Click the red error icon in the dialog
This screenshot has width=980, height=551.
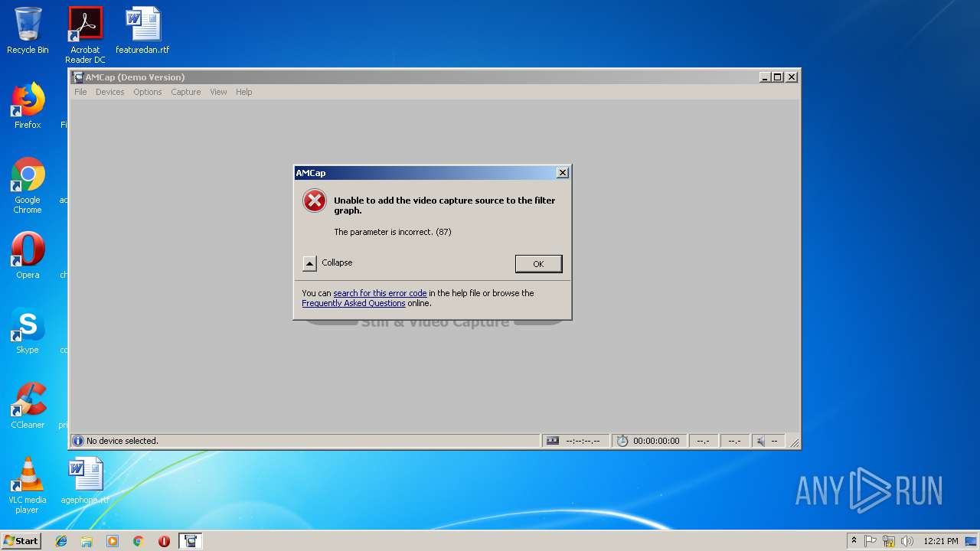[x=314, y=201]
